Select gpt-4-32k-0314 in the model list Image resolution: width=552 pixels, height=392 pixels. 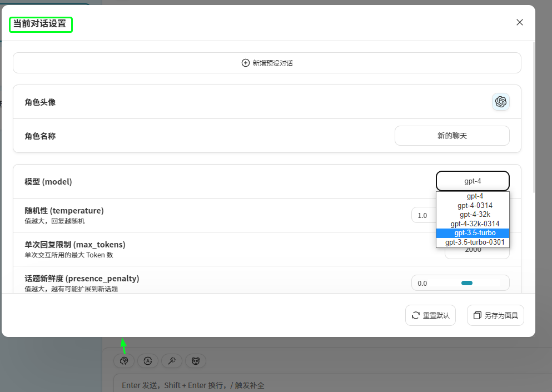473,224
